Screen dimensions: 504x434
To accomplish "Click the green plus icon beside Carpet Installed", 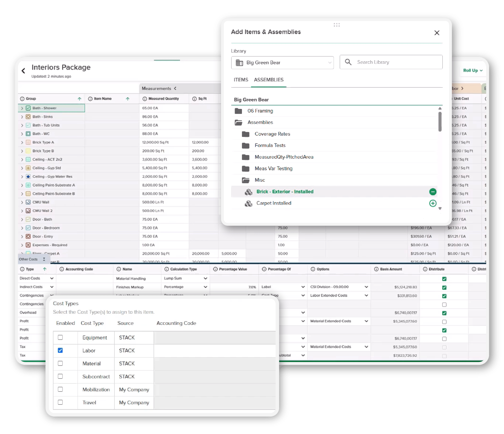I will coord(433,203).
